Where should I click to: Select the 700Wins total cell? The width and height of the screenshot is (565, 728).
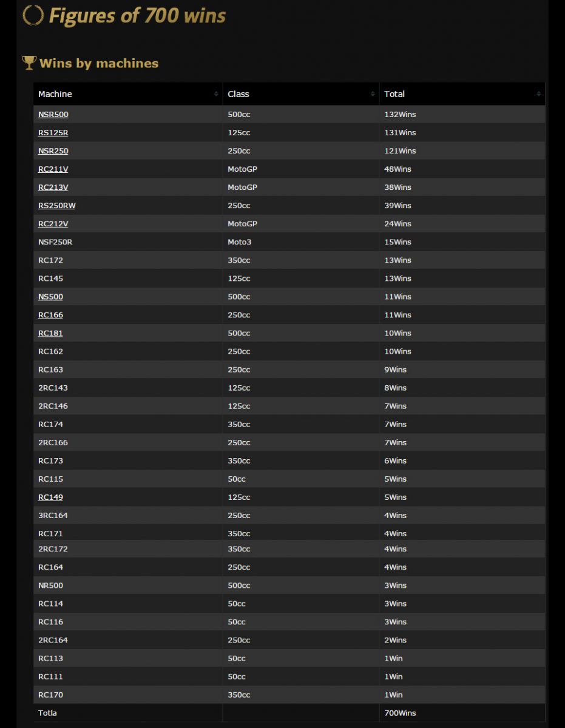[x=462, y=713]
